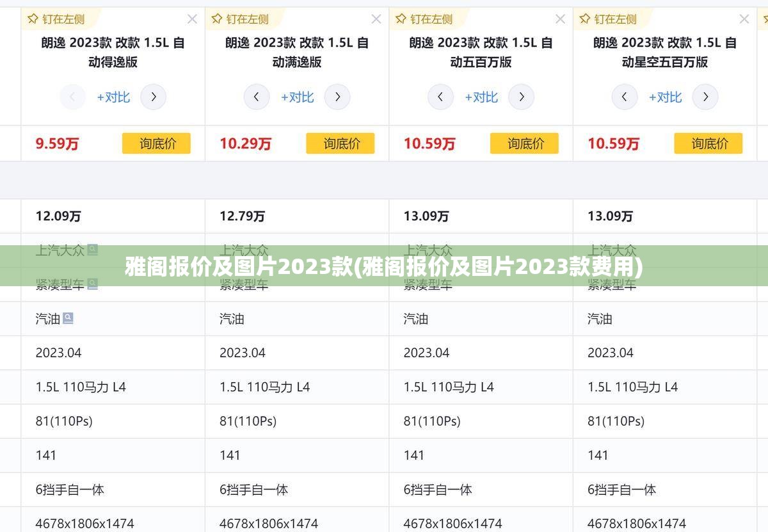Close the 自动满逸版 column
The image size is (768, 532).
pos(376,19)
